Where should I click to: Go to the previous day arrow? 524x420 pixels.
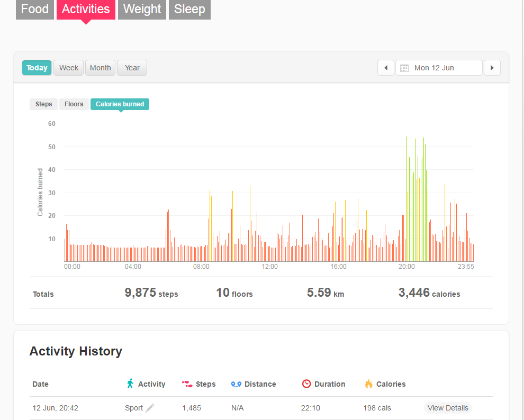[385, 68]
